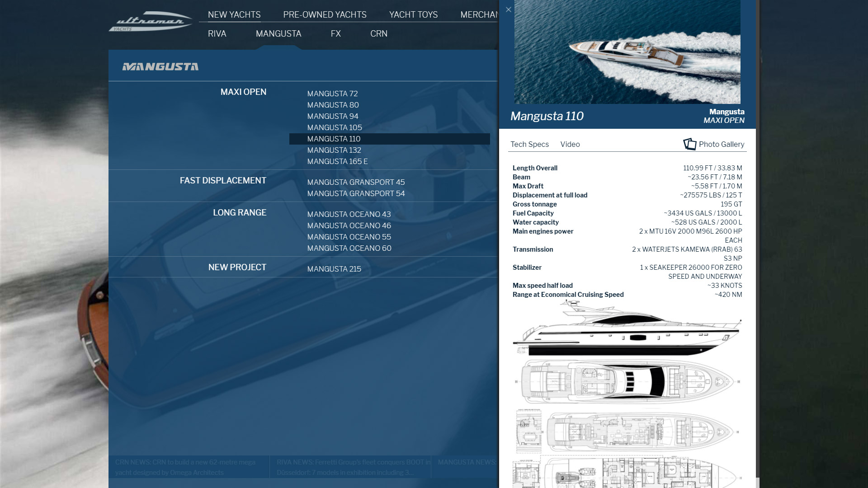Open the Pre-Owned Yachts menu
Image resolution: width=868 pixels, height=488 pixels.
tap(325, 14)
